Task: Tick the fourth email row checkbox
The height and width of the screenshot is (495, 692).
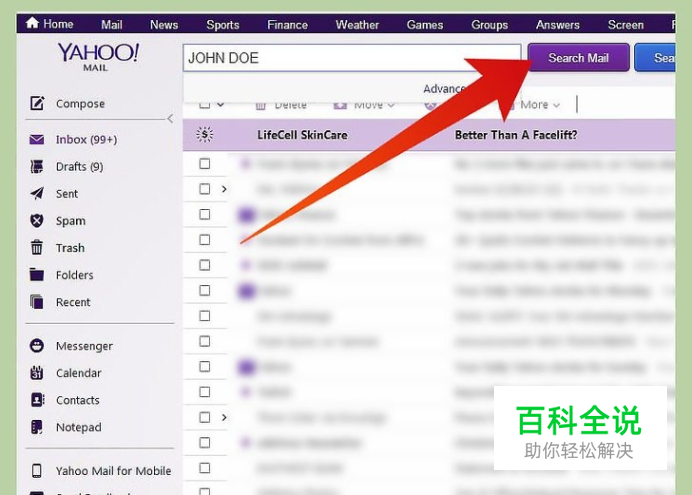Action: tap(204, 240)
